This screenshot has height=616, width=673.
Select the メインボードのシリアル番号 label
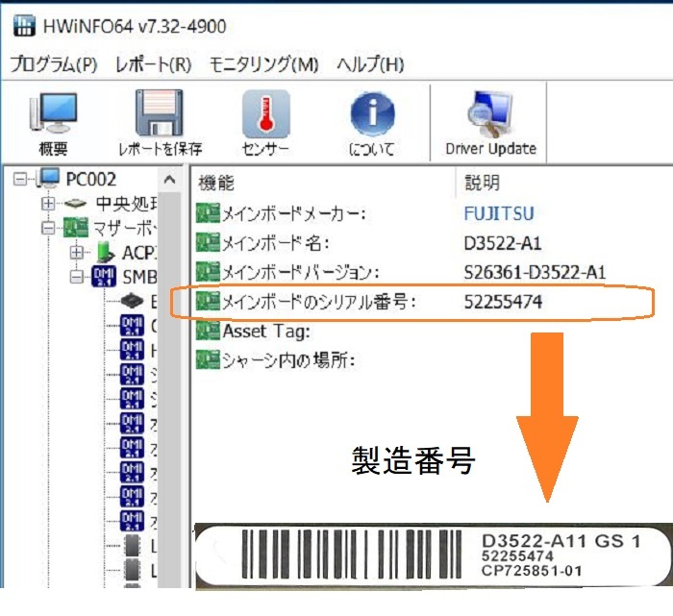point(319,302)
